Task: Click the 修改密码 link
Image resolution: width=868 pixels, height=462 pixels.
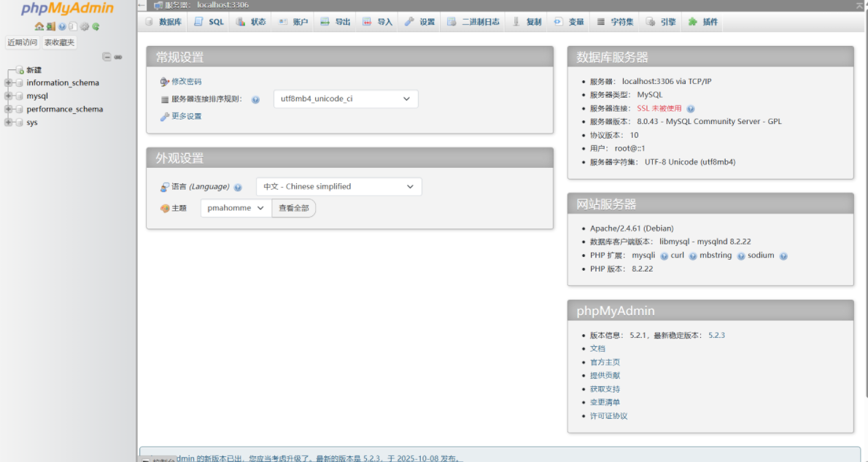Action: (x=187, y=82)
